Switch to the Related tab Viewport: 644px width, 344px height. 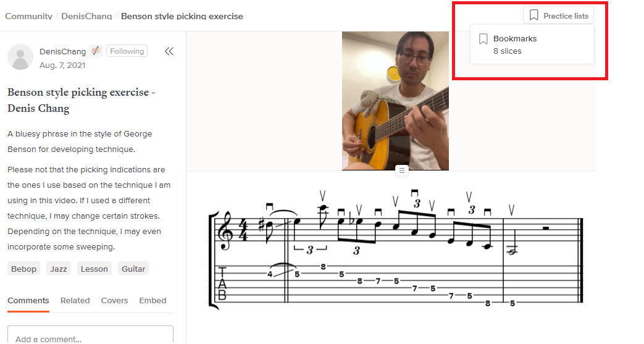[x=75, y=300]
